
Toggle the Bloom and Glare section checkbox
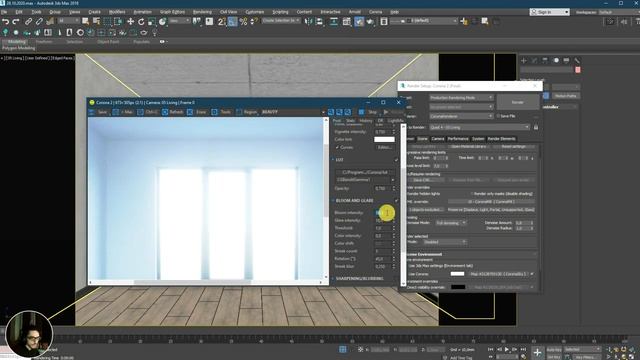click(396, 200)
